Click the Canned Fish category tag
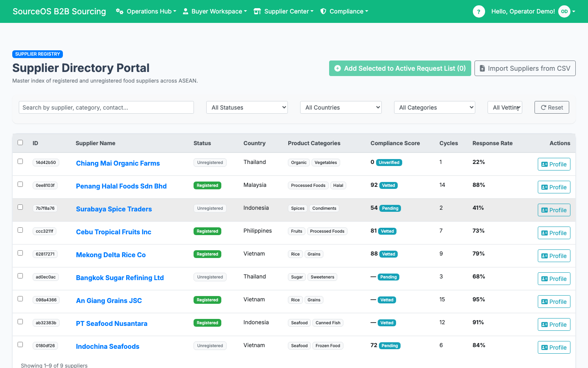 pos(328,323)
